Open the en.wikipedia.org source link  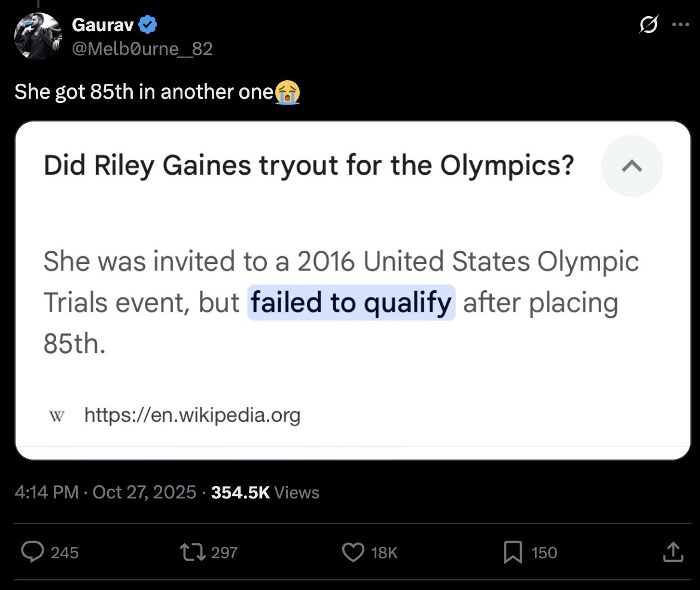pyautogui.click(x=192, y=415)
